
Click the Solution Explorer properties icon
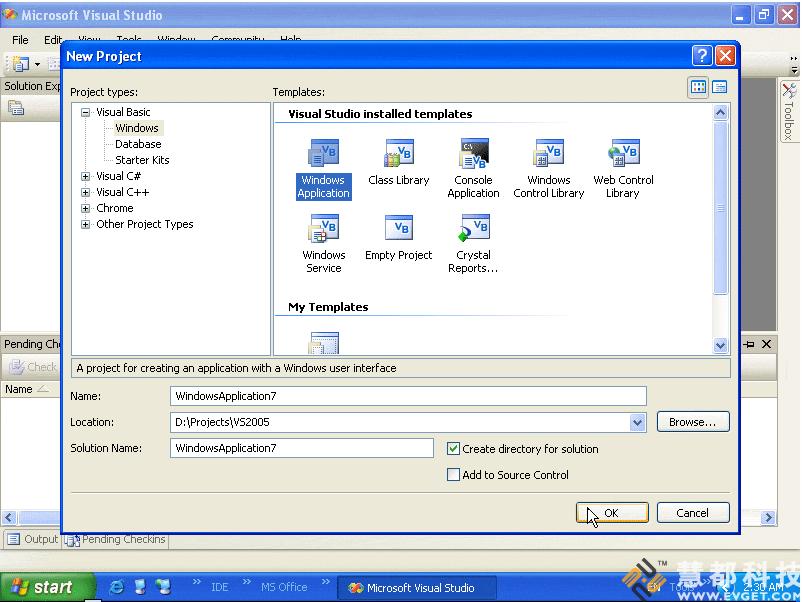(x=16, y=108)
